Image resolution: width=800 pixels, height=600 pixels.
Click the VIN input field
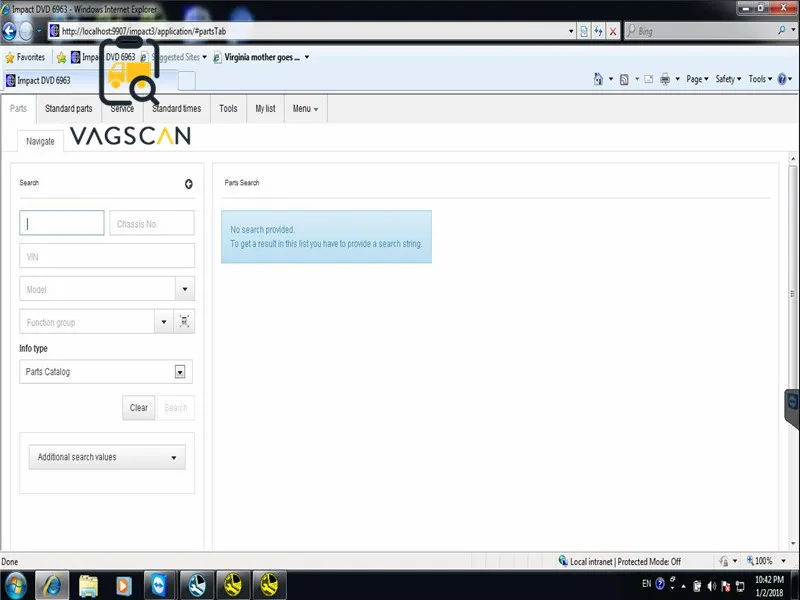pos(107,256)
